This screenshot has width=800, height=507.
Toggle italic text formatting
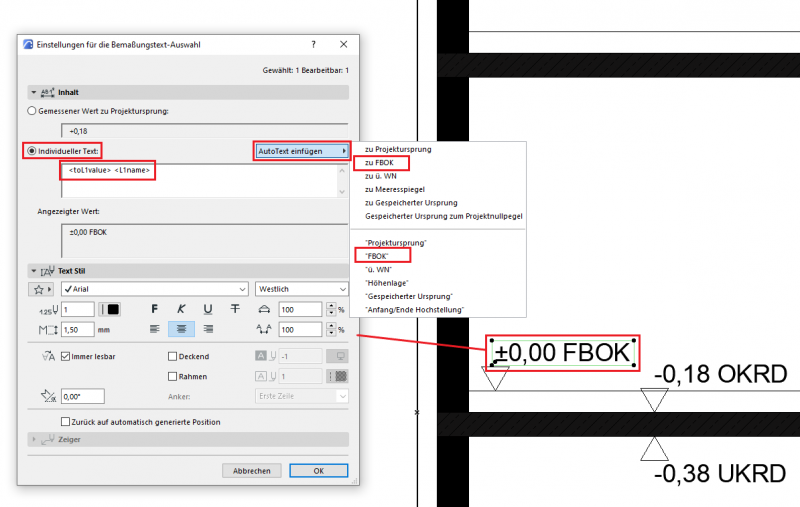coord(181,310)
